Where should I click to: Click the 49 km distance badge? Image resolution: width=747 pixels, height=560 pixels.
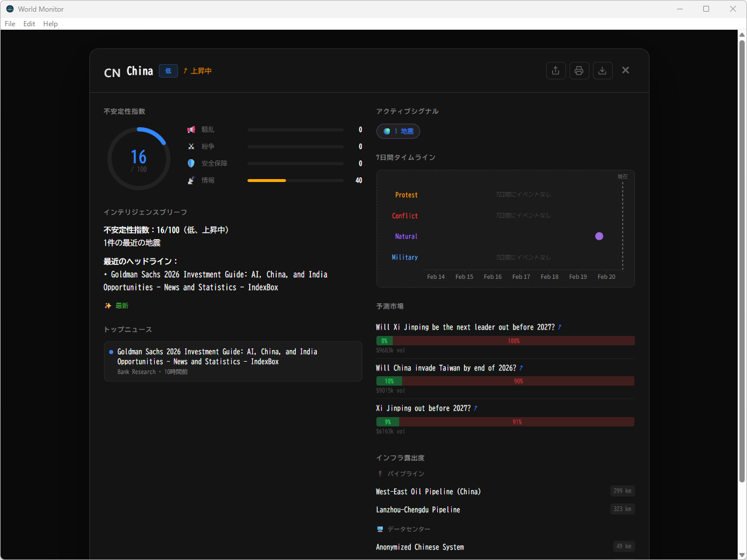coord(624,547)
